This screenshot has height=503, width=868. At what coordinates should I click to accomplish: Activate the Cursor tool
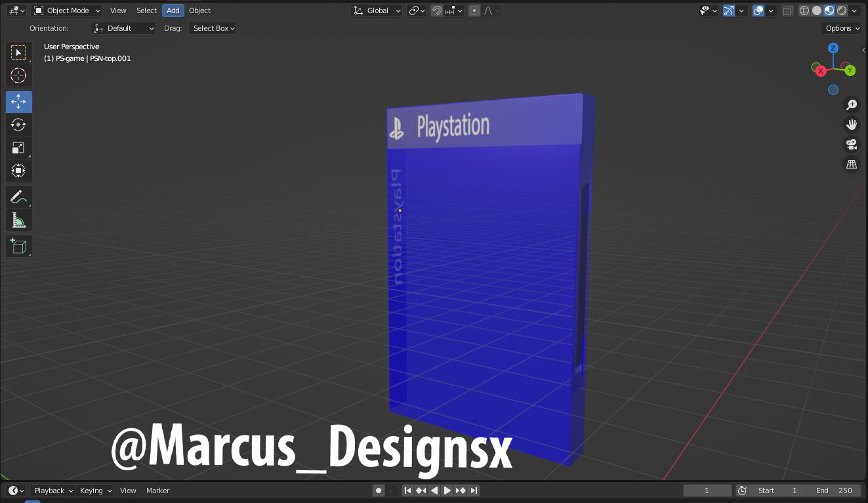(x=18, y=75)
